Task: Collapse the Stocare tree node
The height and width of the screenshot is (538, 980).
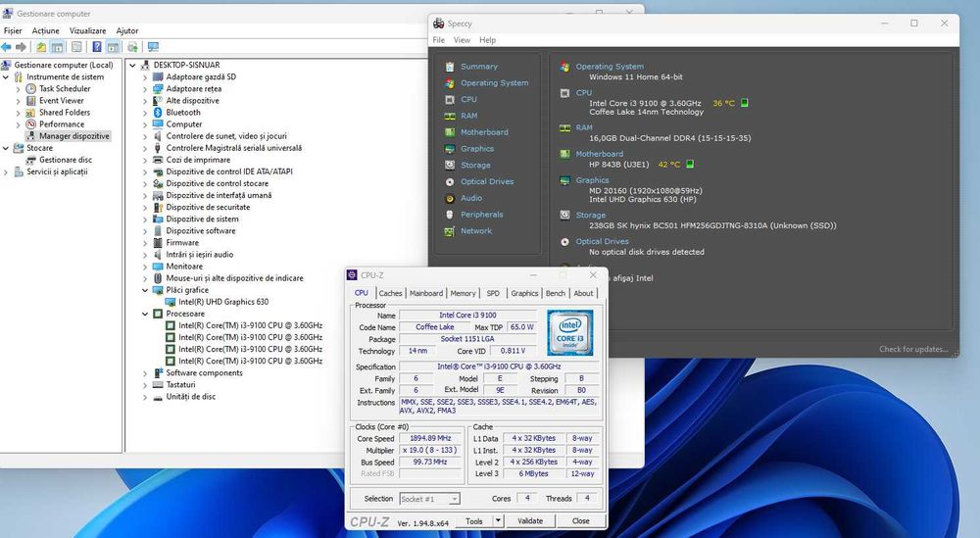Action: tap(6, 148)
